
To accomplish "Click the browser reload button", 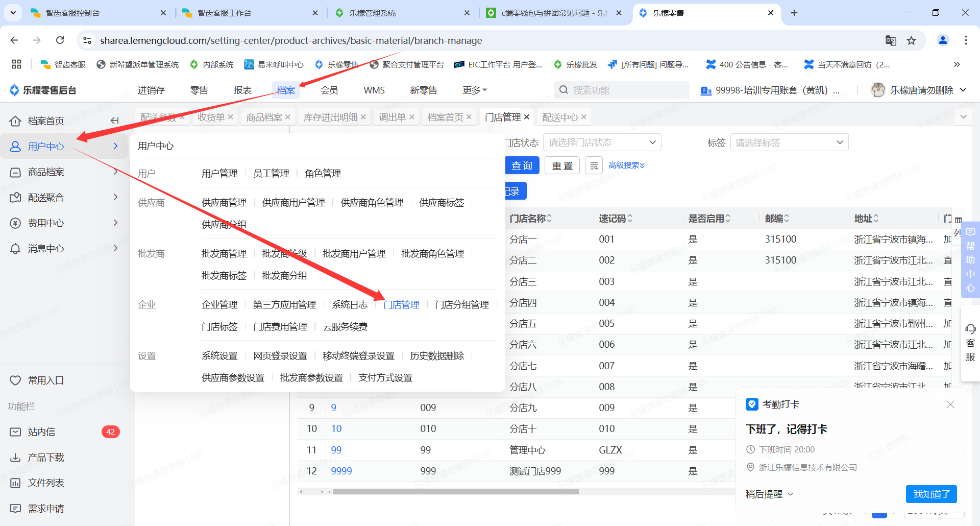I will (x=60, y=40).
